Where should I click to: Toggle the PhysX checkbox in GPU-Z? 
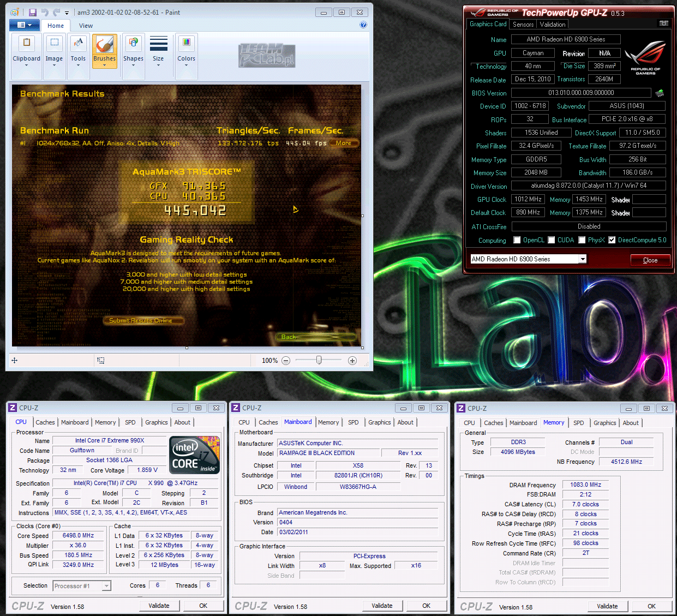pyautogui.click(x=582, y=240)
